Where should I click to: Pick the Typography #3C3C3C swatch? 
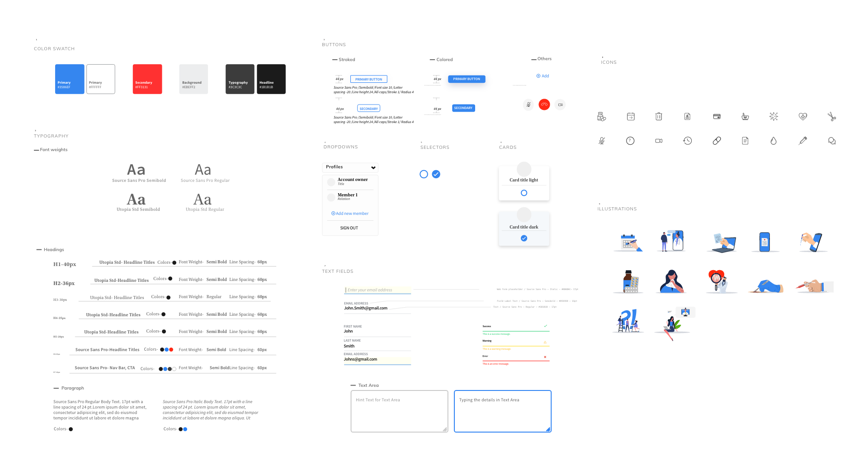coord(240,79)
